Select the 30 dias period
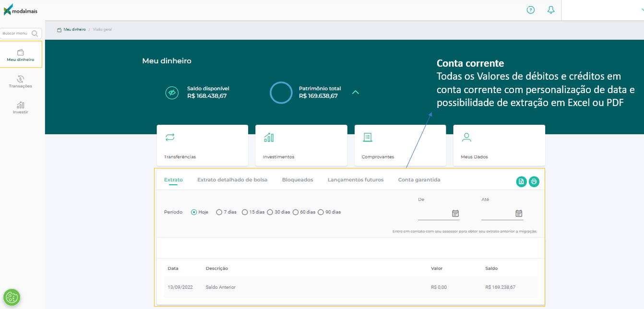Viewport: 644px width, 309px height. pos(270,212)
